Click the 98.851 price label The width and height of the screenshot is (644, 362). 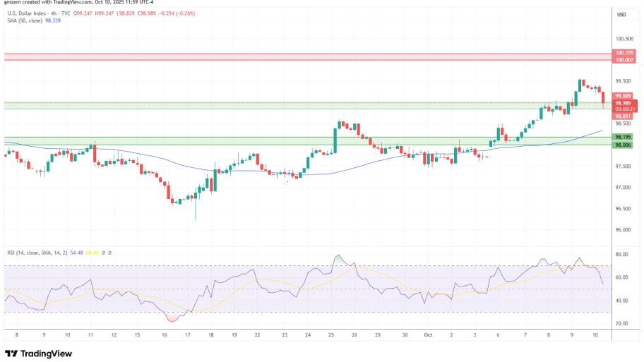tap(623, 116)
